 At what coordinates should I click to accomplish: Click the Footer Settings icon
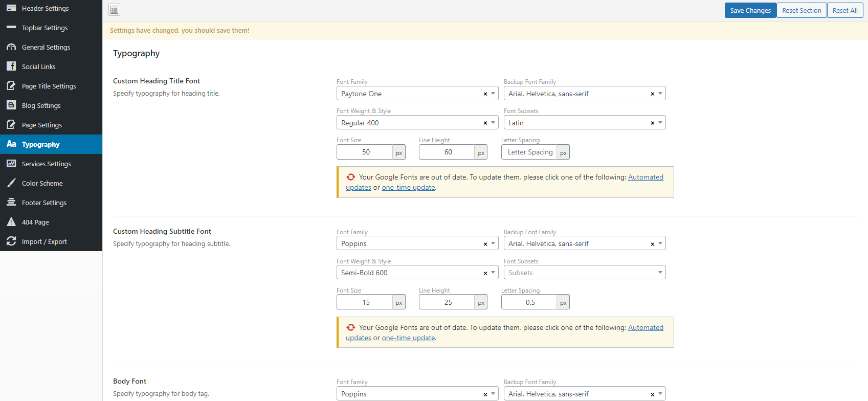[x=11, y=203]
